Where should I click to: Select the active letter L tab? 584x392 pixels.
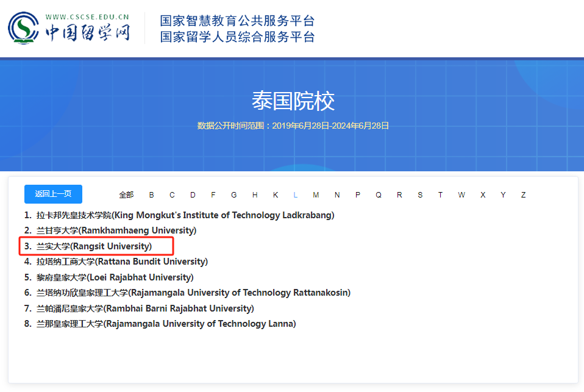[295, 195]
